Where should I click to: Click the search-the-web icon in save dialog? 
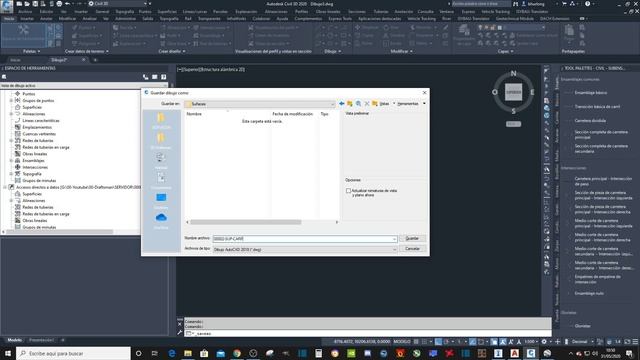(x=358, y=104)
